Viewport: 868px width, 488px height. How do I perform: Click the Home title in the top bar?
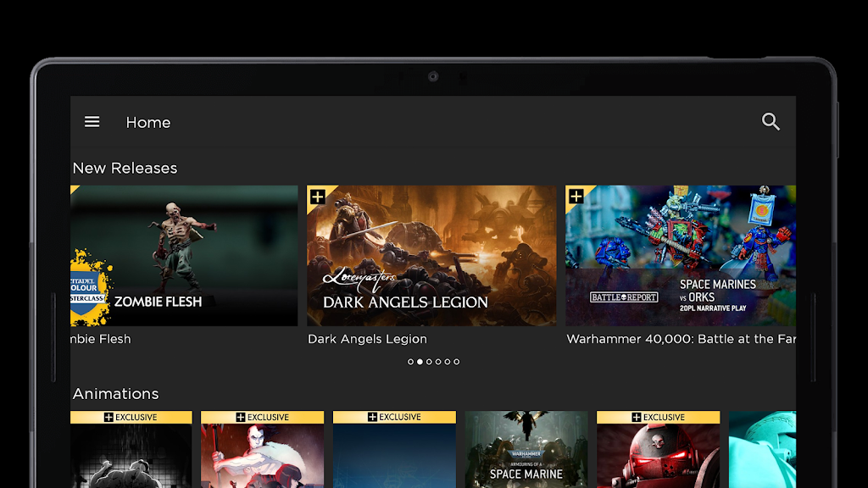tap(148, 123)
